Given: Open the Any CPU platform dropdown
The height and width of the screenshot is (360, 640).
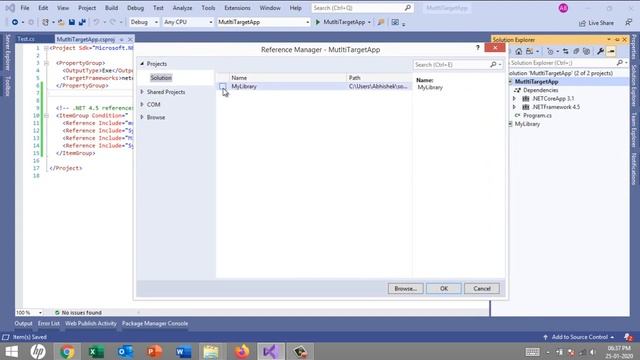Looking at the screenshot, I should 188,22.
